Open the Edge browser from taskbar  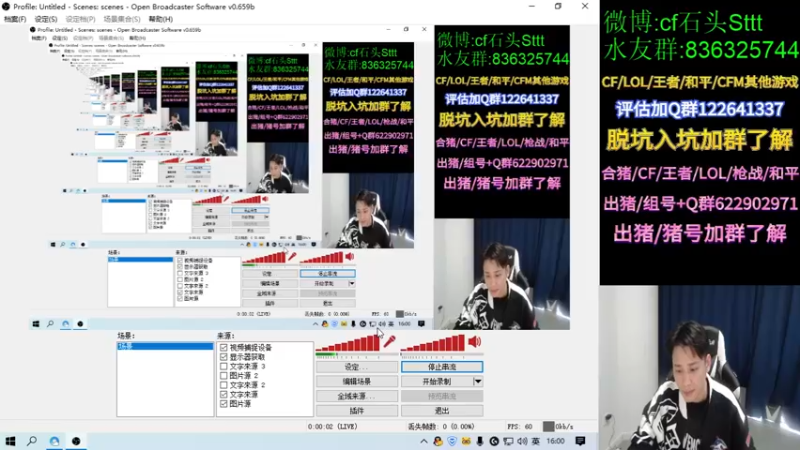[x=55, y=441]
